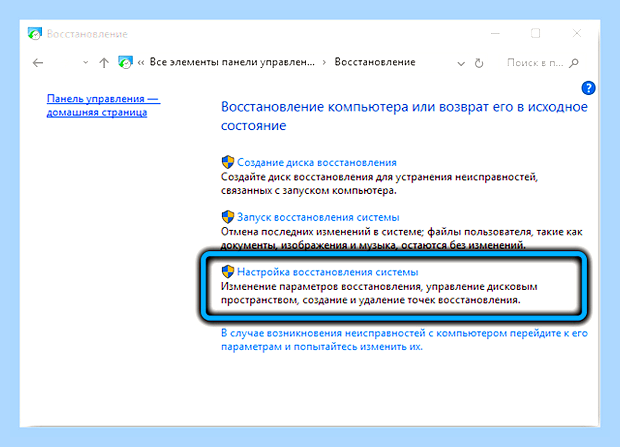Close the Восстановление window
The height and width of the screenshot is (447, 620).
click(577, 33)
